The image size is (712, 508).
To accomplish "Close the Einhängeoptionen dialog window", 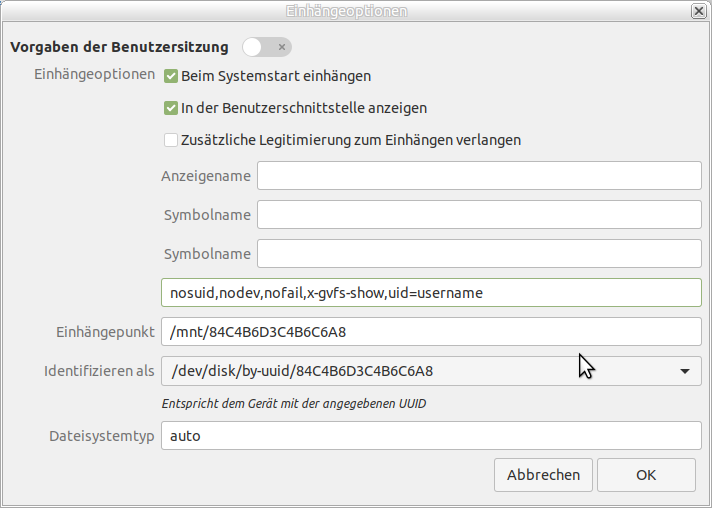I will pos(698,11).
